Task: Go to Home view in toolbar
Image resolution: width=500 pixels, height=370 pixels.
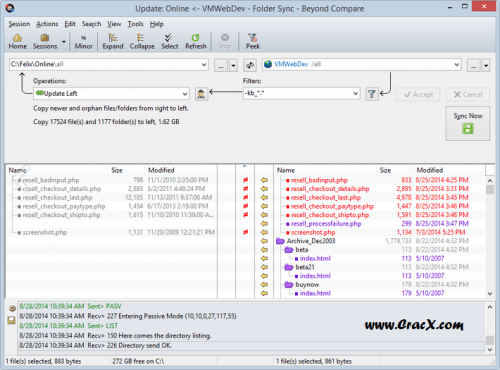Action: point(17,42)
